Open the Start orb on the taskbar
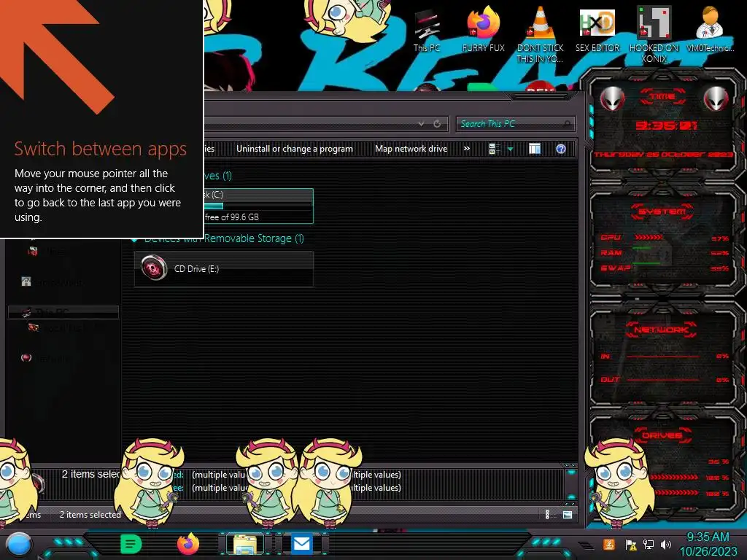 [19, 544]
